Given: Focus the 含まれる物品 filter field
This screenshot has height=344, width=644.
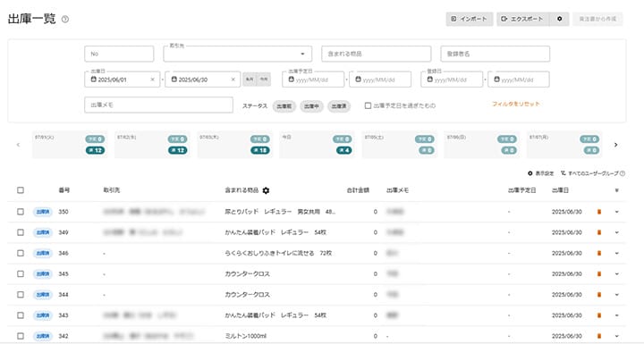Looking at the screenshot, I should click(x=377, y=54).
